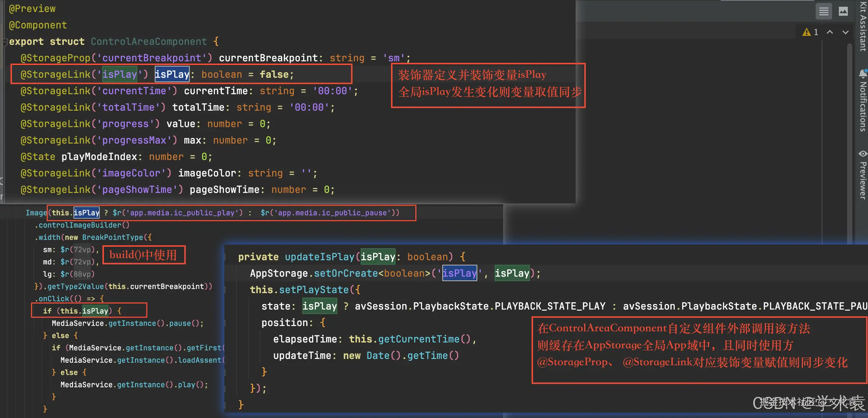Collapse the ControlAreaComponent struct fold marker

tap(5, 42)
